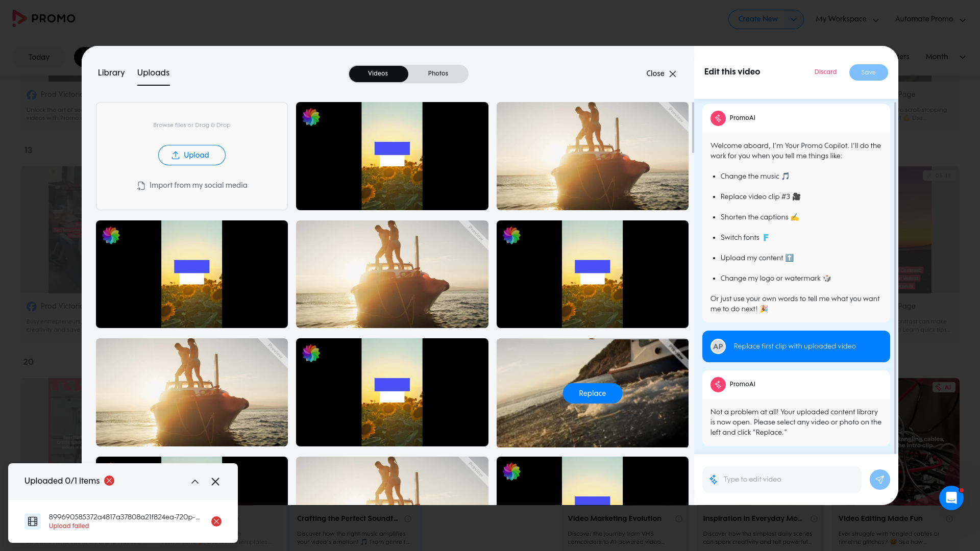
Task: Click the Upload button
Action: 191,155
